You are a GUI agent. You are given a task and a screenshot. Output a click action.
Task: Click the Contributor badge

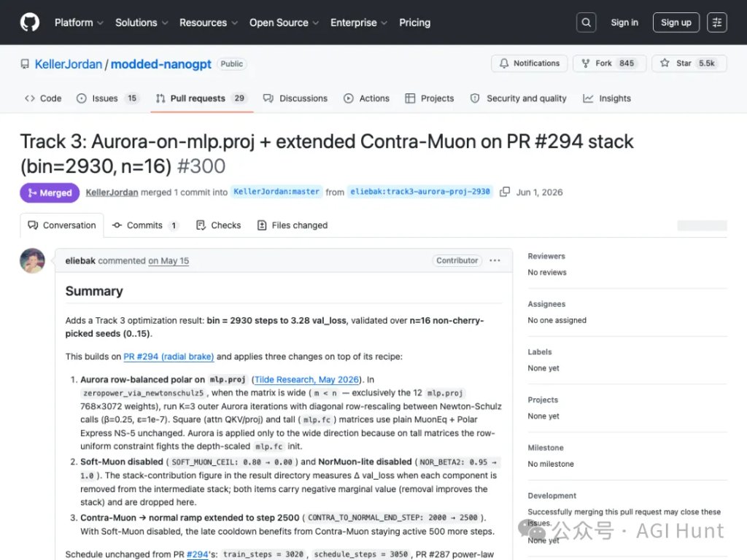tap(457, 260)
